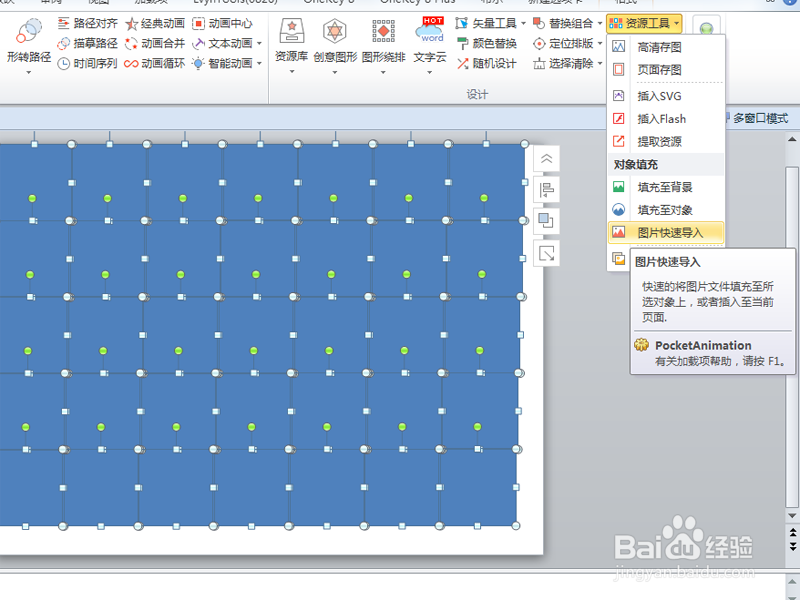Select 填充至背景 option
This screenshot has width=800, height=600.
click(666, 187)
